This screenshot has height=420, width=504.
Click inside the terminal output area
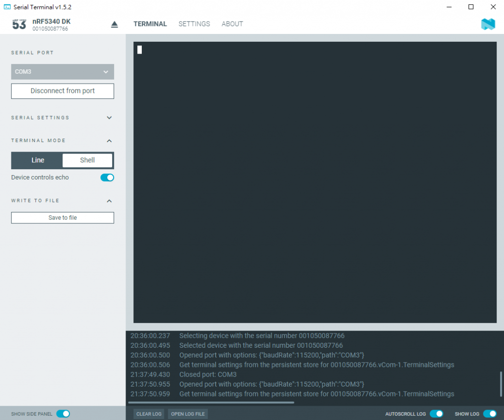[x=315, y=182]
